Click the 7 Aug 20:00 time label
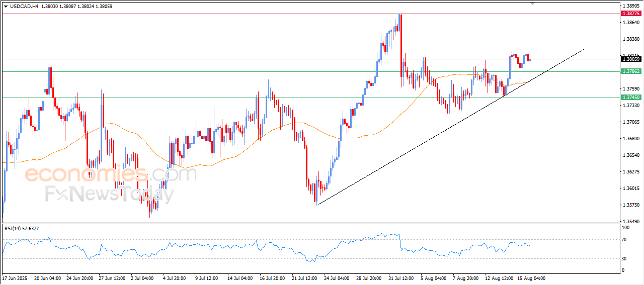 click(466, 278)
